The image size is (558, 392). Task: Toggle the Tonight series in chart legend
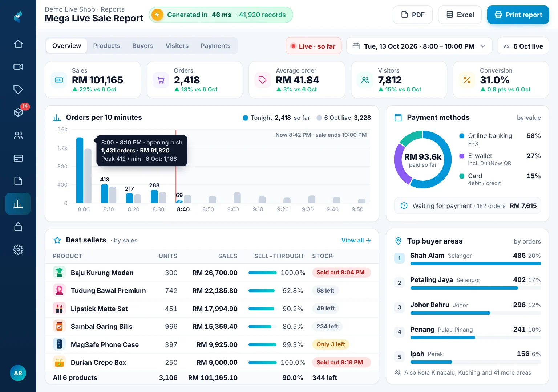point(276,118)
